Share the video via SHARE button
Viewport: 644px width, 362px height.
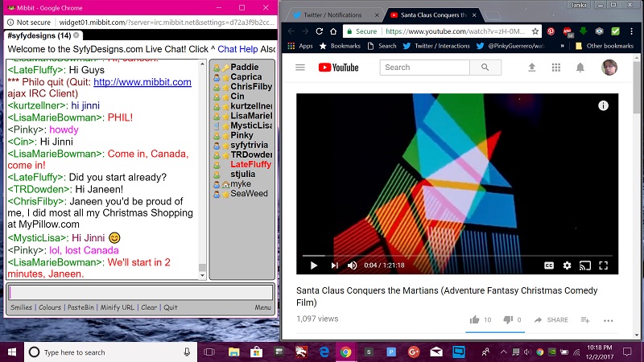coord(551,319)
